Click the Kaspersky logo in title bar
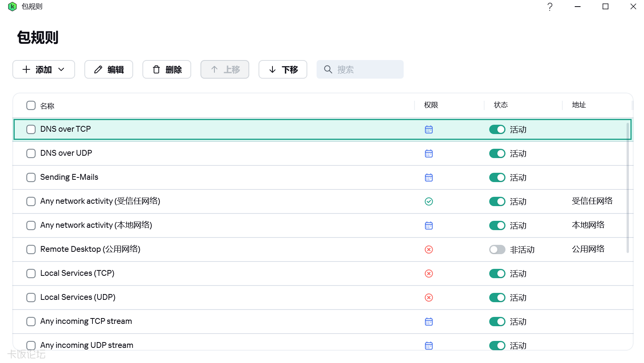The height and width of the screenshot is (363, 644). click(x=12, y=7)
